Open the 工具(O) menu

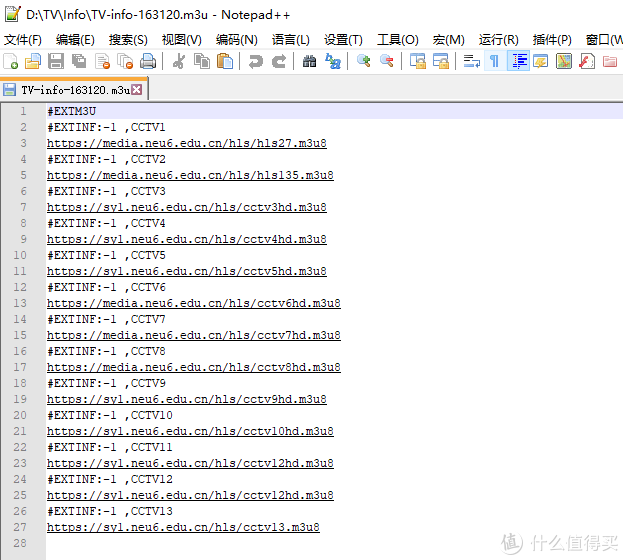click(398, 40)
